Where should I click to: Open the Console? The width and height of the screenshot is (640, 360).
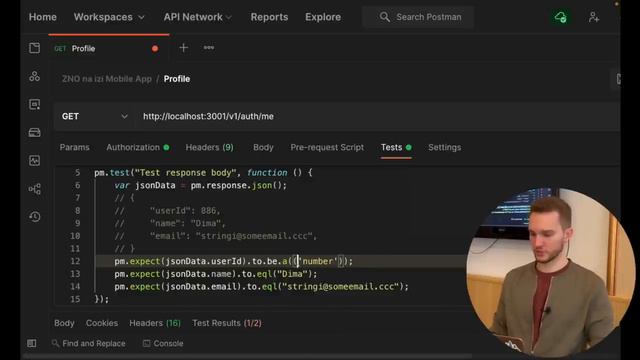click(163, 343)
